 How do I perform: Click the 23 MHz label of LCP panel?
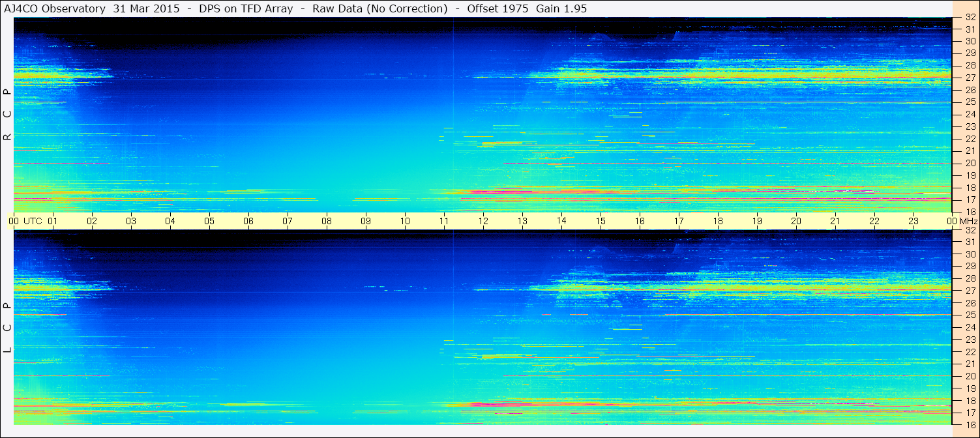tap(970, 340)
